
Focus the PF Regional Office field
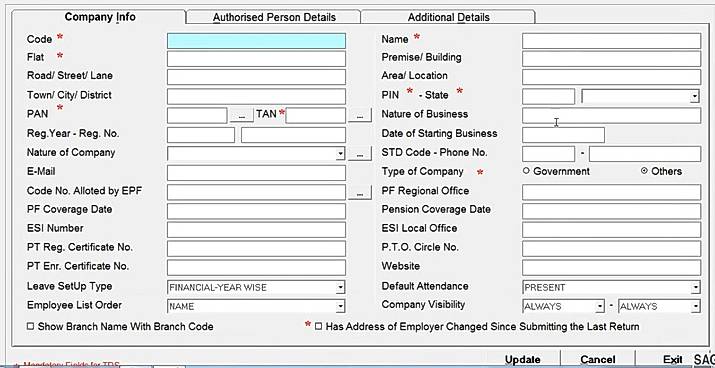pos(611,192)
